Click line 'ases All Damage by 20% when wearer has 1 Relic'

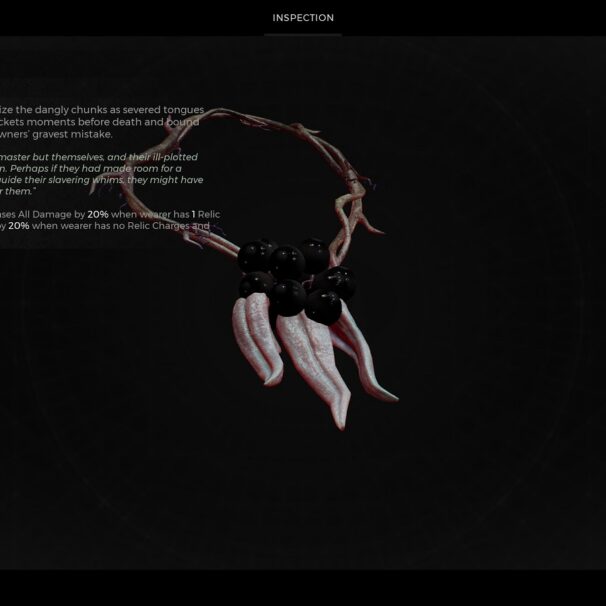pos(110,214)
